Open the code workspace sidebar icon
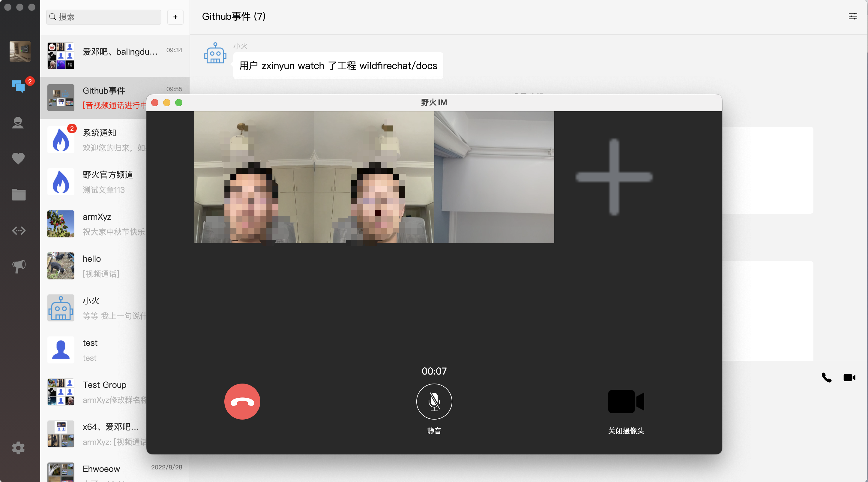The image size is (868, 482). (18, 230)
